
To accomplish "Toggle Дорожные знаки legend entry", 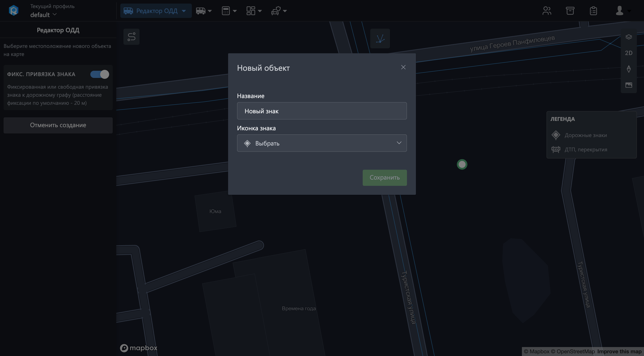I will point(579,135).
